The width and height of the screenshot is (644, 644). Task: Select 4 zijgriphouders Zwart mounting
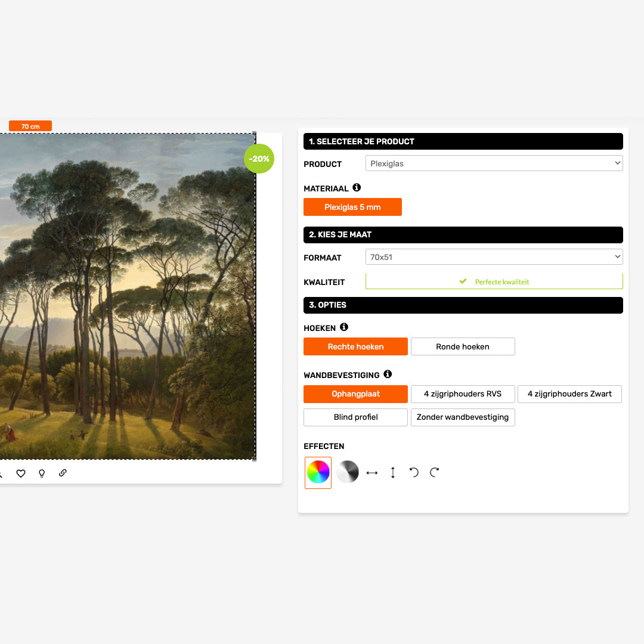click(569, 394)
